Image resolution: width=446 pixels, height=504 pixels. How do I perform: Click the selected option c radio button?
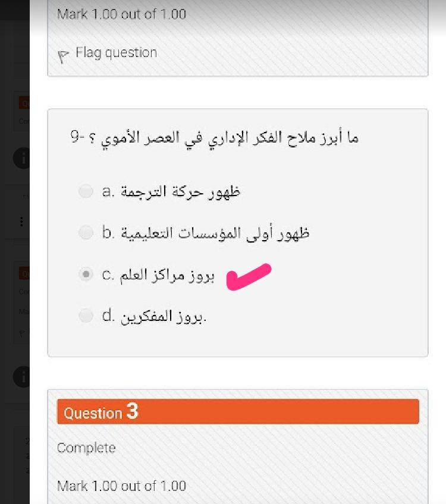86,275
